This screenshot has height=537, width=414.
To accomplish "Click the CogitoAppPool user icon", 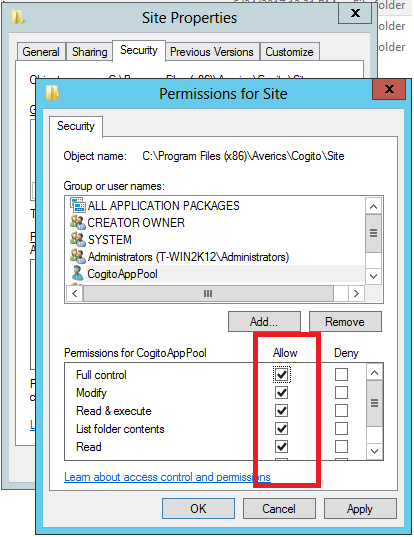I will click(77, 273).
